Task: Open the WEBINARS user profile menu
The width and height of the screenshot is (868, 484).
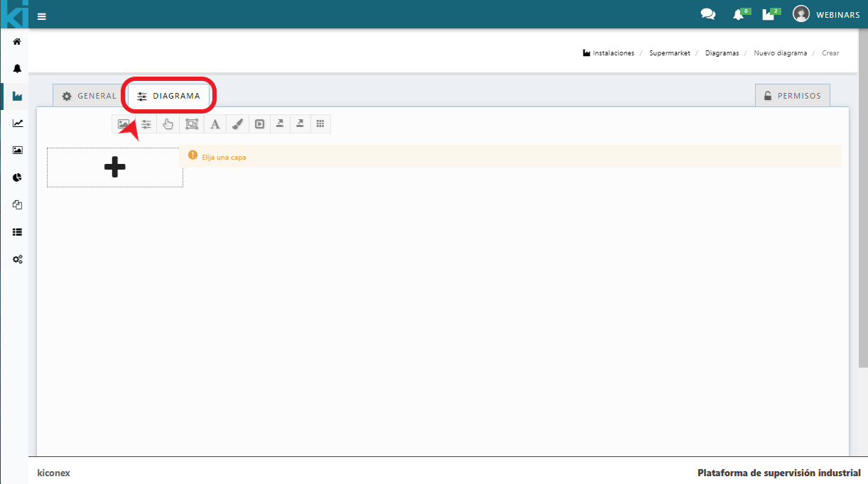Action: [826, 14]
